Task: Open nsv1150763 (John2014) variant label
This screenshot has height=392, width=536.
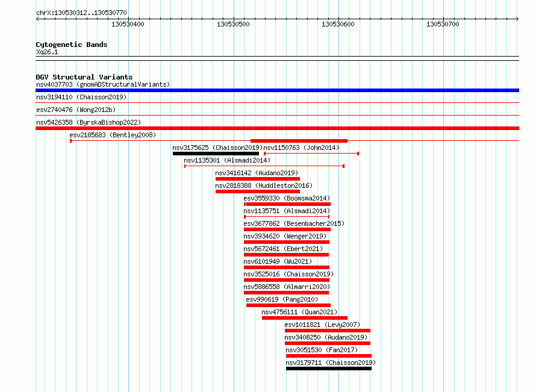Action: 301,148
